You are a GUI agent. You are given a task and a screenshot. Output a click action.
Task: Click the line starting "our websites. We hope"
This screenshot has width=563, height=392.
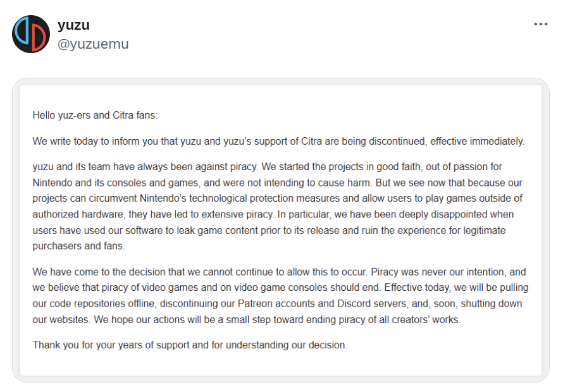click(247, 320)
